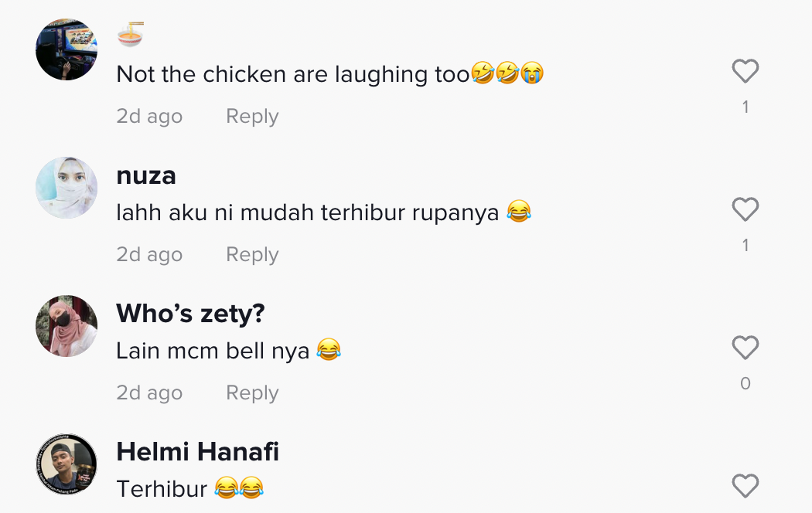Click the '2d ago' timestamp under nuza's comment

(x=149, y=255)
